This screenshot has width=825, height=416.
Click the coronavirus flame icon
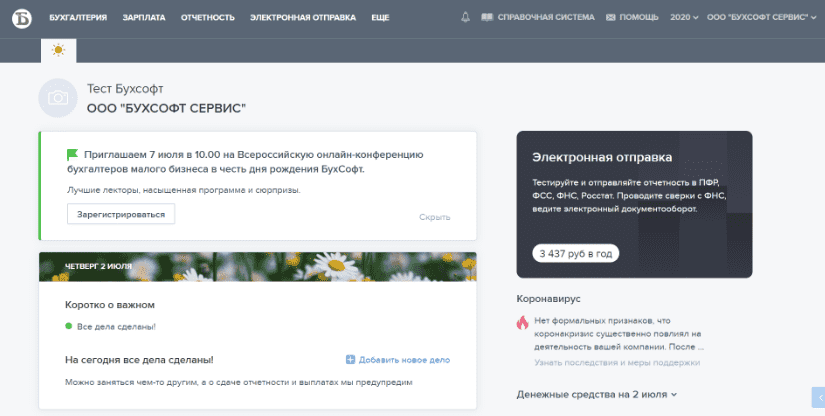(522, 322)
